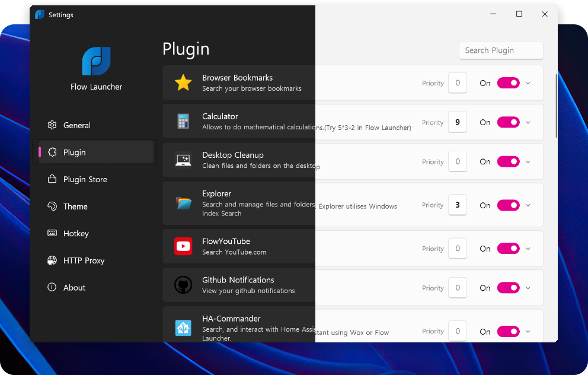
Task: Click the Browser Bookmarks star icon
Action: click(x=183, y=82)
